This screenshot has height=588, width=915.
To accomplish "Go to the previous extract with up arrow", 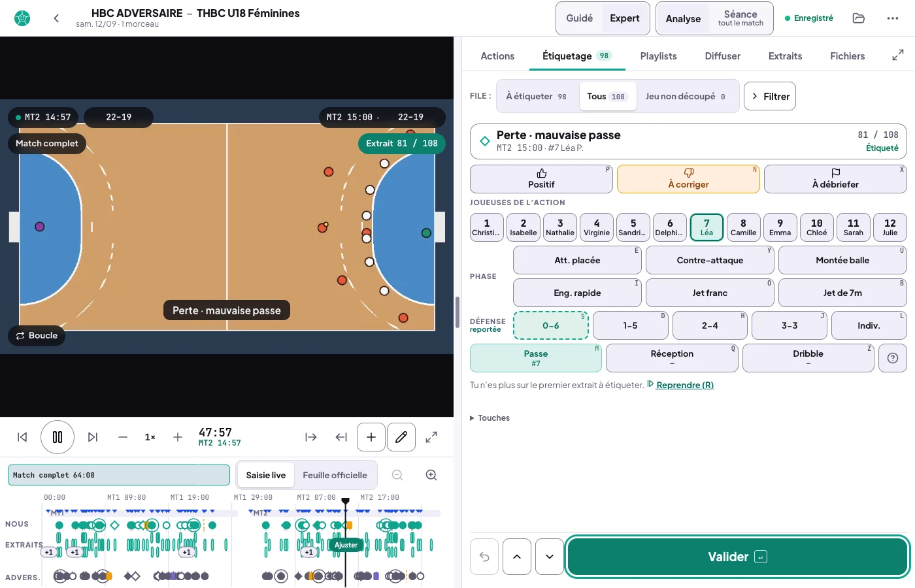I will [x=517, y=557].
